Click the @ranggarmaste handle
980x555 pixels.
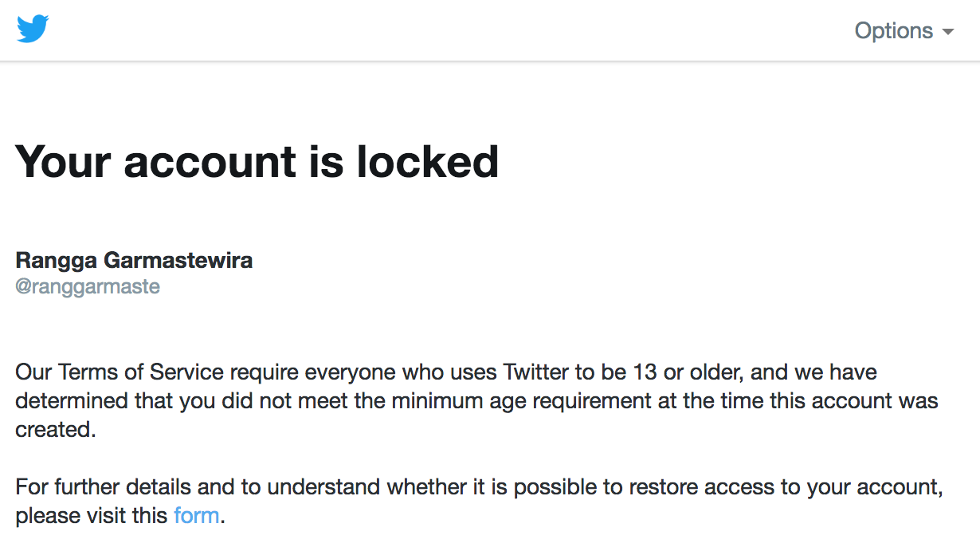tap(88, 286)
